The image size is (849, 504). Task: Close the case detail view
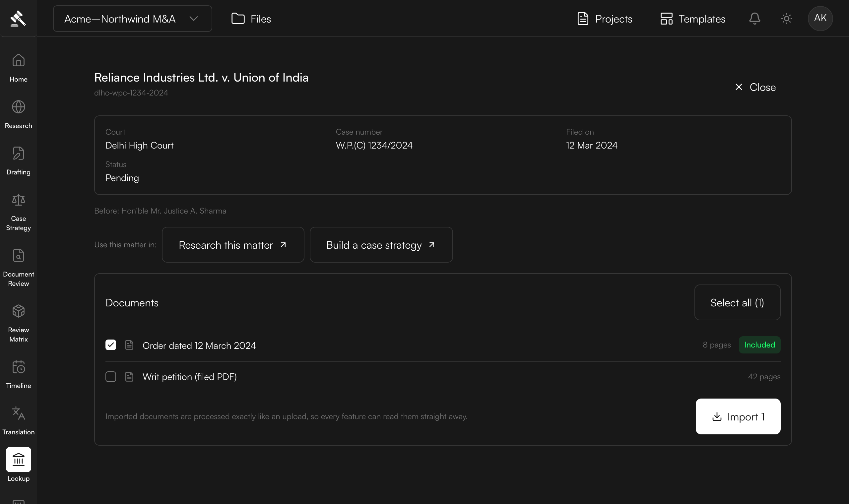click(755, 87)
